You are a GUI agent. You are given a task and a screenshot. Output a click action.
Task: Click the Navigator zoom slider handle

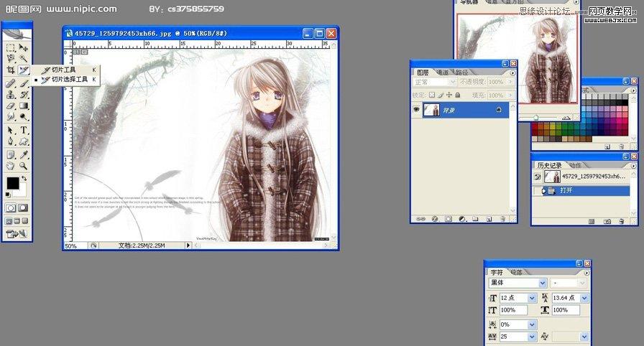(535, 118)
